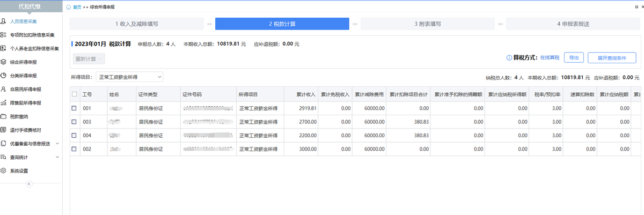Toggle the select-all checkbox in table header
644x215 pixels.
(75, 94)
